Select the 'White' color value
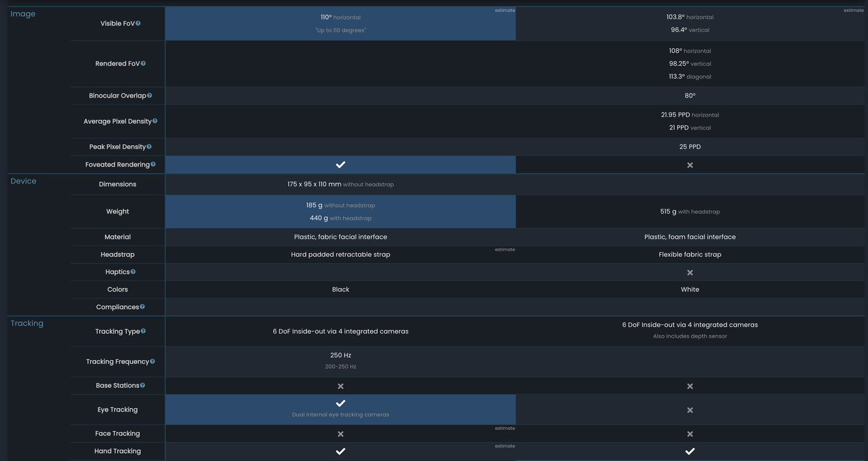Image resolution: width=868 pixels, height=461 pixels. (x=690, y=289)
